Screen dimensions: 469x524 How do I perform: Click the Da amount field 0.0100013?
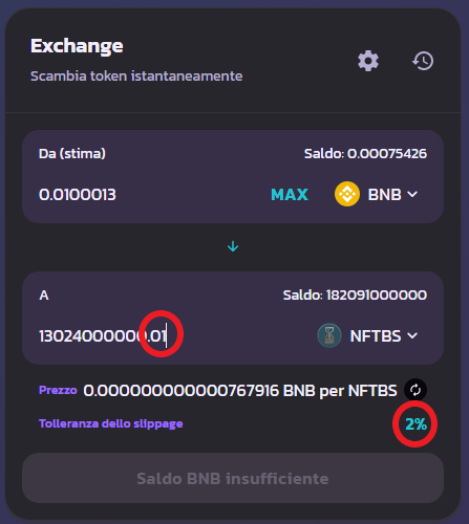click(x=77, y=194)
